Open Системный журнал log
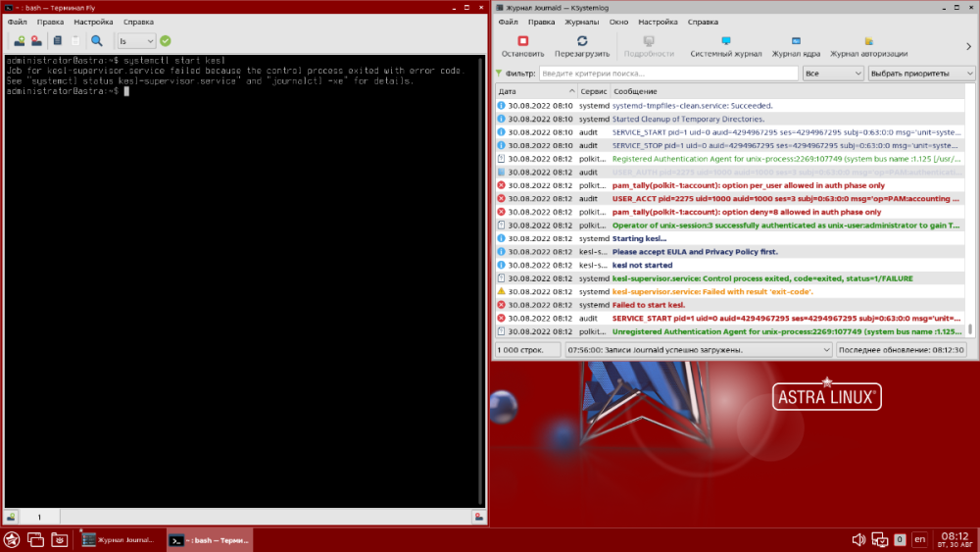The height and width of the screenshot is (552, 980). pyautogui.click(x=725, y=47)
